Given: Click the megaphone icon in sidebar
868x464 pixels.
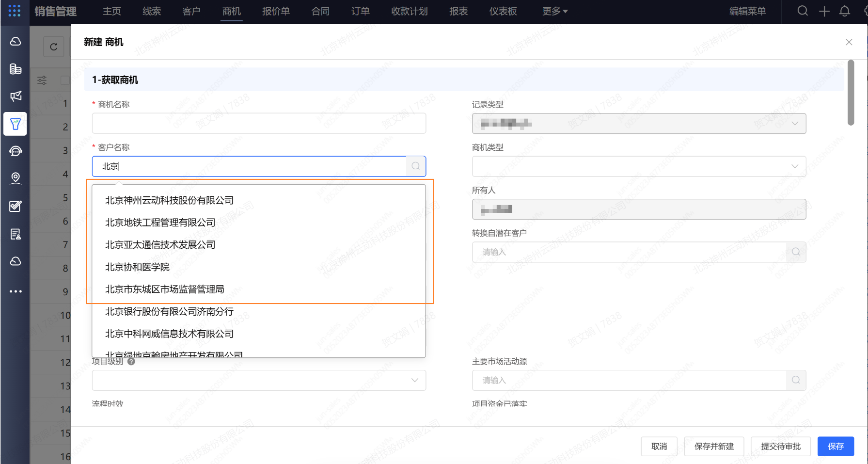Looking at the screenshot, I should point(16,96).
